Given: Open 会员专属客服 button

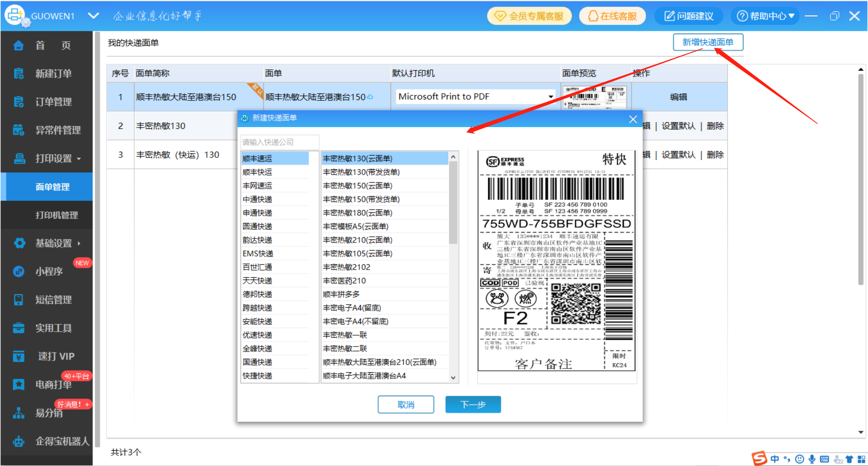Looking at the screenshot, I should click(529, 16).
